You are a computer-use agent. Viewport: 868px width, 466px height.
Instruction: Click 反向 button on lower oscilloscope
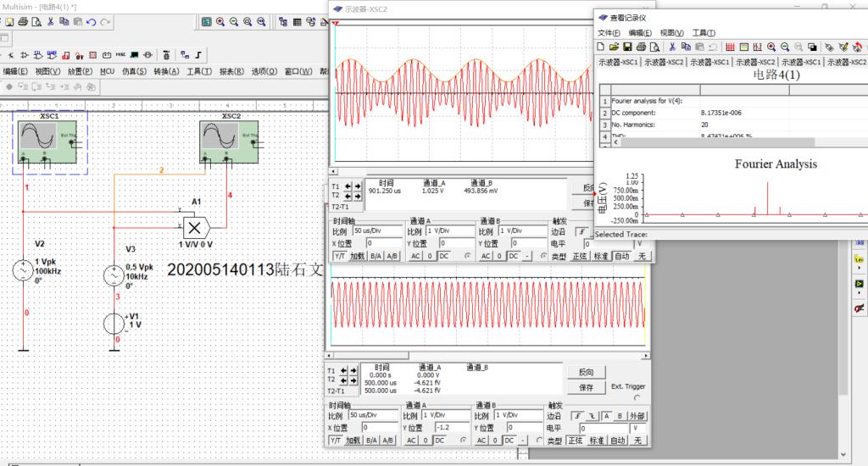pyautogui.click(x=586, y=372)
